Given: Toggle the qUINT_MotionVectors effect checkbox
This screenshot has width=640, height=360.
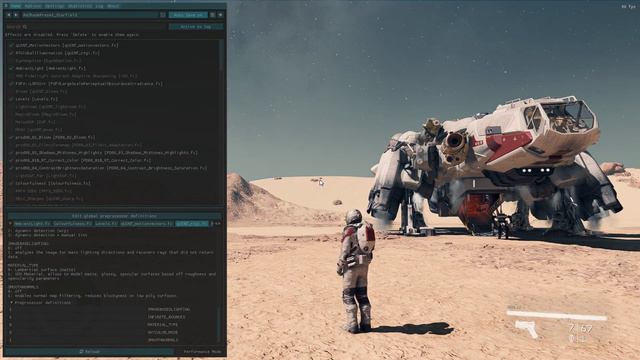Looking at the screenshot, I should (x=11, y=45).
